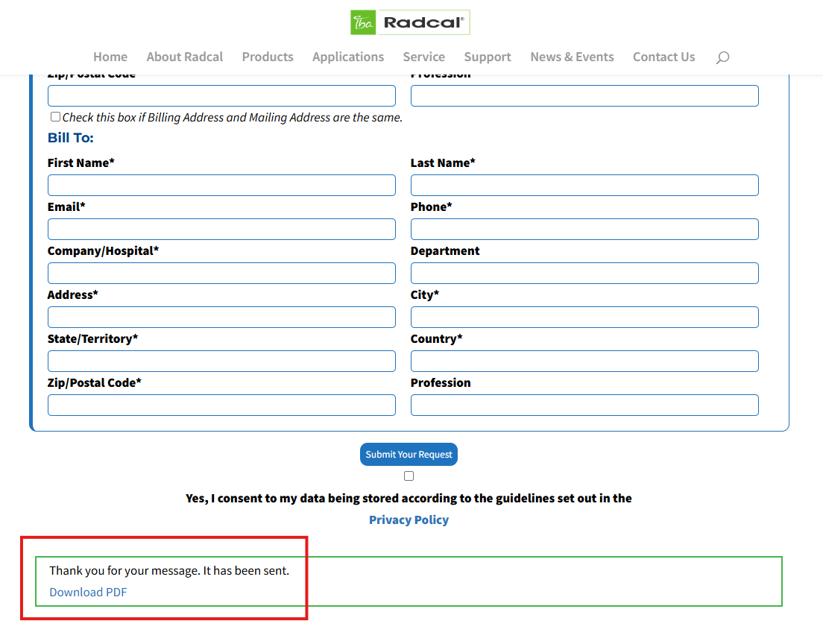The image size is (823, 644).
Task: Focus the Bill To Phone input
Action: coord(584,230)
